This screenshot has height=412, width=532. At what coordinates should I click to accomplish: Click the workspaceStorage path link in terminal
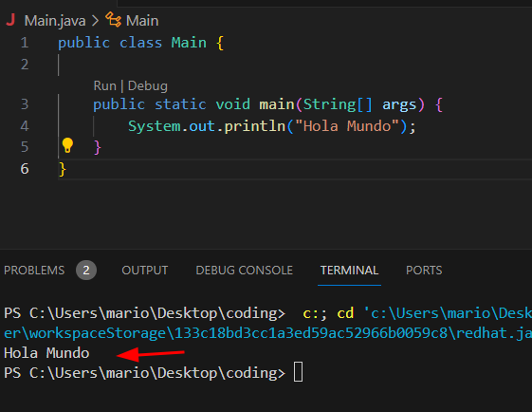[267, 333]
